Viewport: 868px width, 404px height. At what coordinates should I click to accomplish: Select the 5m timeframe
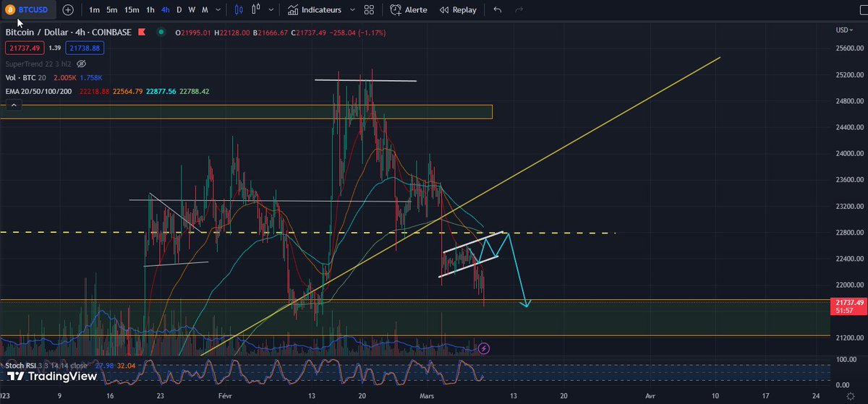111,10
